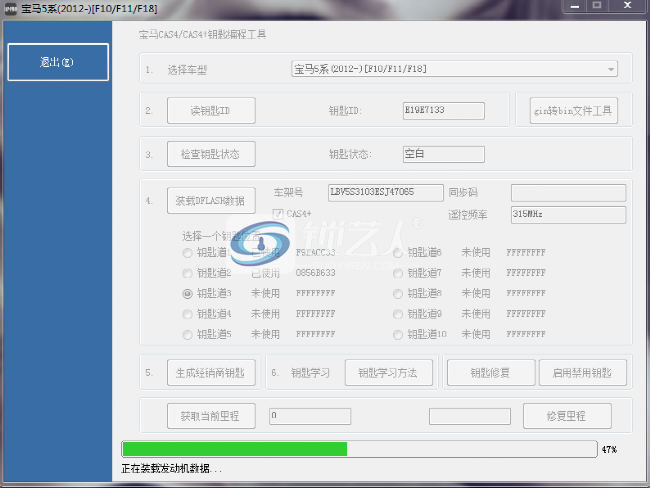This screenshot has height=488, width=650.
Task: Click the 修复里程 button
Action: [567, 416]
